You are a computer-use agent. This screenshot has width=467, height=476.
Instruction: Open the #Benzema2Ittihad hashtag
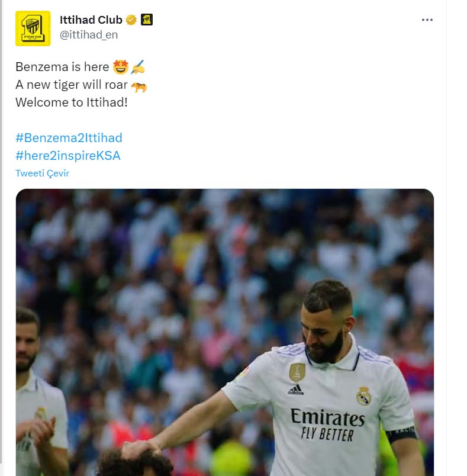(x=69, y=138)
